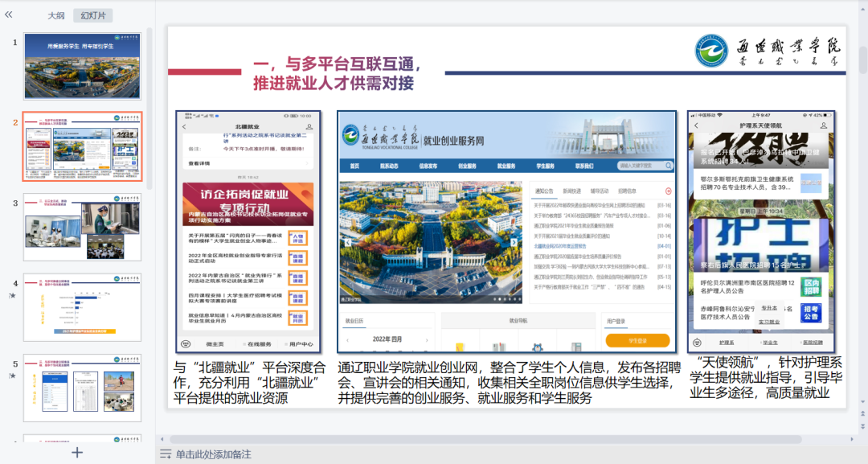This screenshot has height=464, width=868.
Task: Select the slide title 与多平台互联互通
Action: (337, 74)
